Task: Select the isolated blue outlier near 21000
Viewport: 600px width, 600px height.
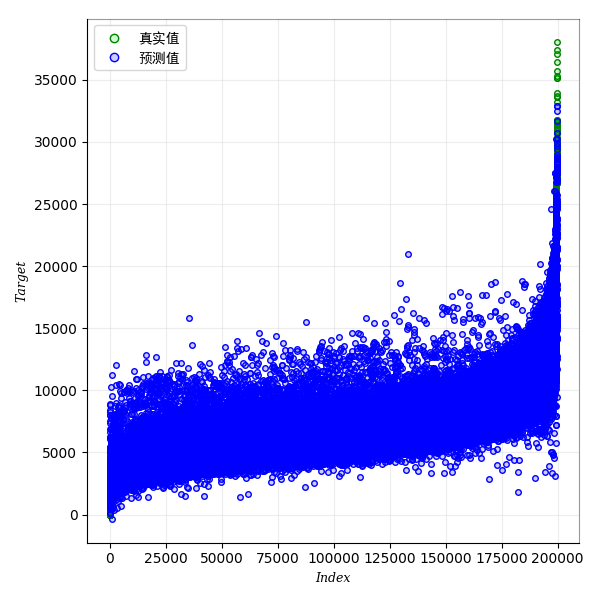Action: click(x=408, y=254)
